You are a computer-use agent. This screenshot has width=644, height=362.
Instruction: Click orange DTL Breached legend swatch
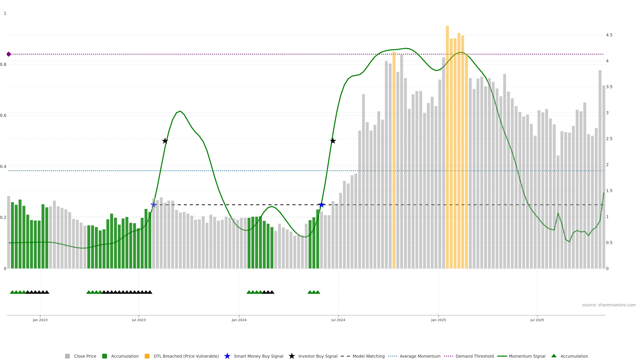[147, 356]
